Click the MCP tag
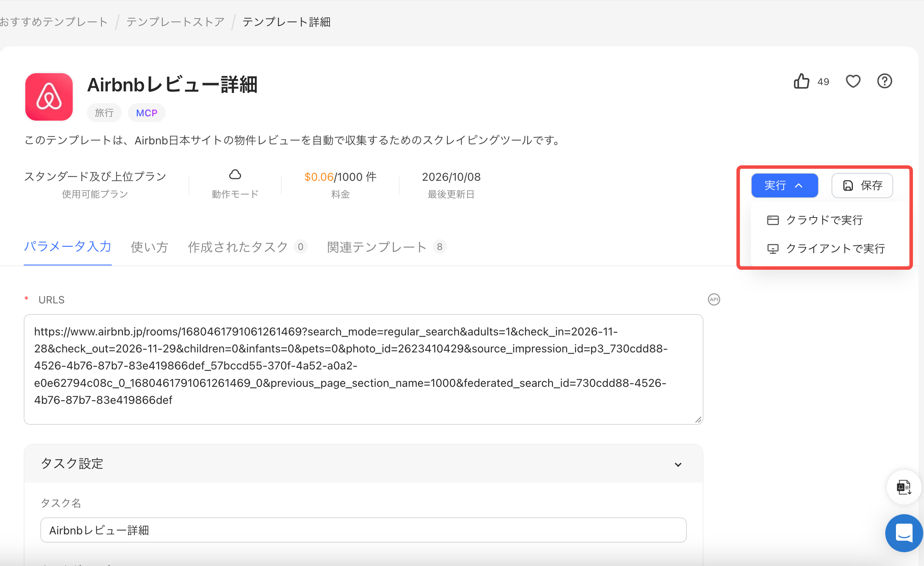The image size is (924, 566). click(x=147, y=113)
